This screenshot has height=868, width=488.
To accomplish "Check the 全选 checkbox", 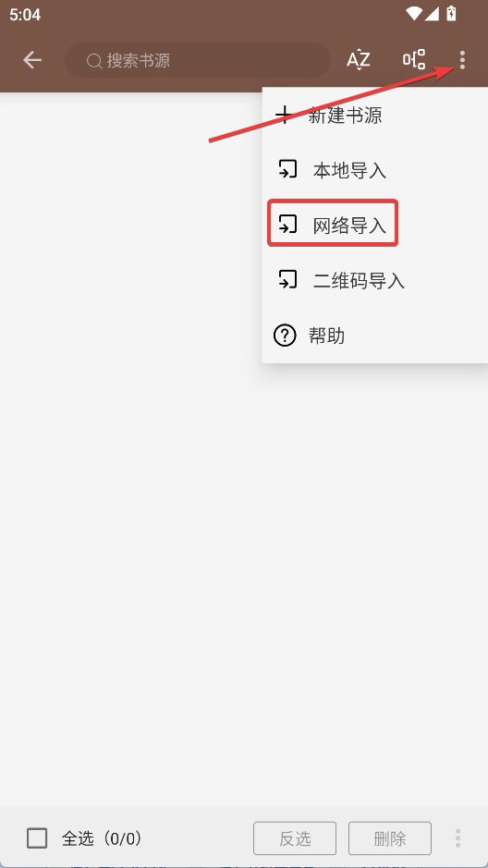I will click(x=37, y=838).
